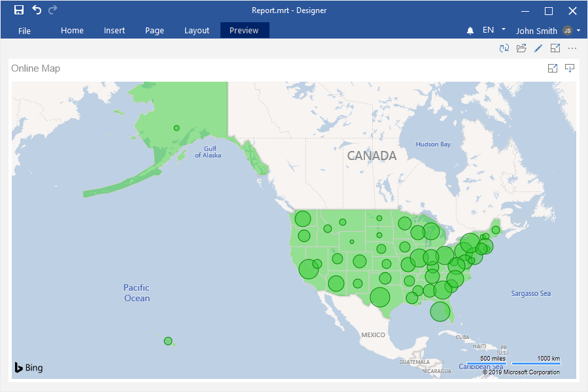
Task: Open the notifications bell
Action: pos(470,31)
